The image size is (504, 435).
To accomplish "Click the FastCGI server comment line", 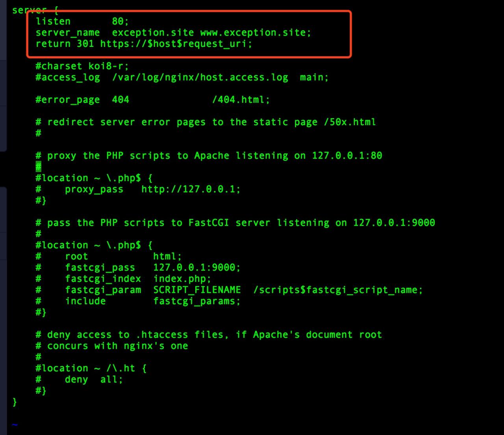I will click(x=235, y=222).
